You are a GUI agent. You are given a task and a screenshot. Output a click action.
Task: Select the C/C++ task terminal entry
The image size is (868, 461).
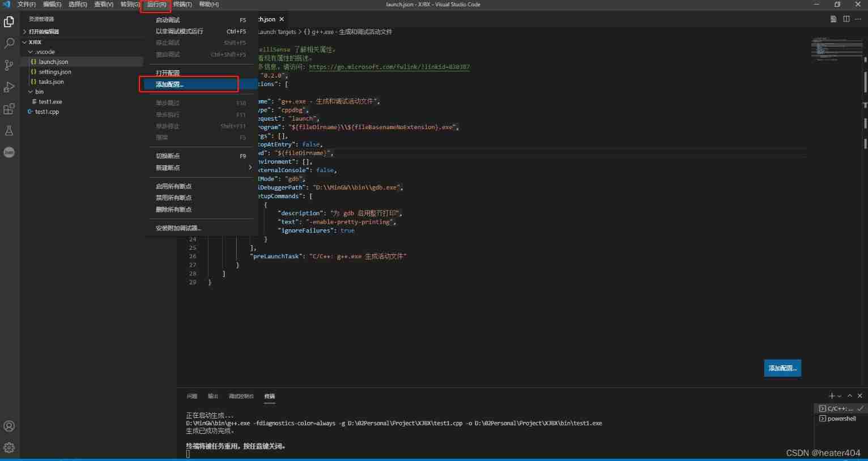pyautogui.click(x=841, y=408)
